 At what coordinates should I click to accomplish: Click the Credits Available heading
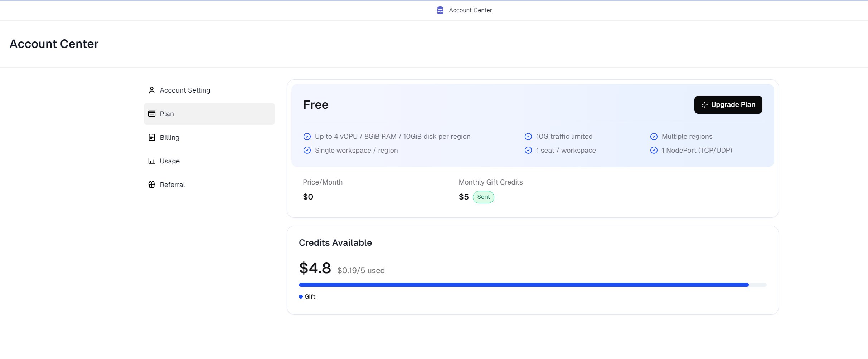coord(335,243)
